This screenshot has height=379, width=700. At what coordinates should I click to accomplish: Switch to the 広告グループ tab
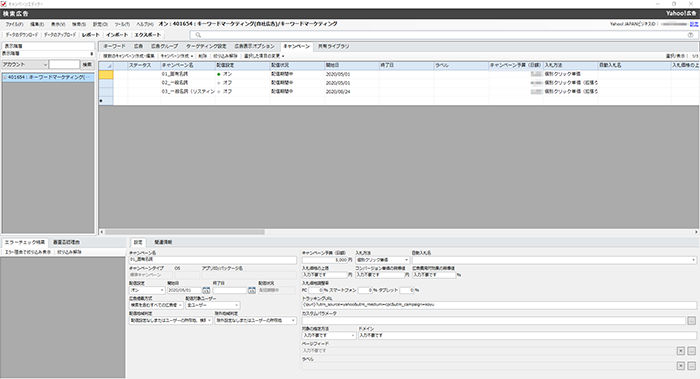pyautogui.click(x=164, y=46)
